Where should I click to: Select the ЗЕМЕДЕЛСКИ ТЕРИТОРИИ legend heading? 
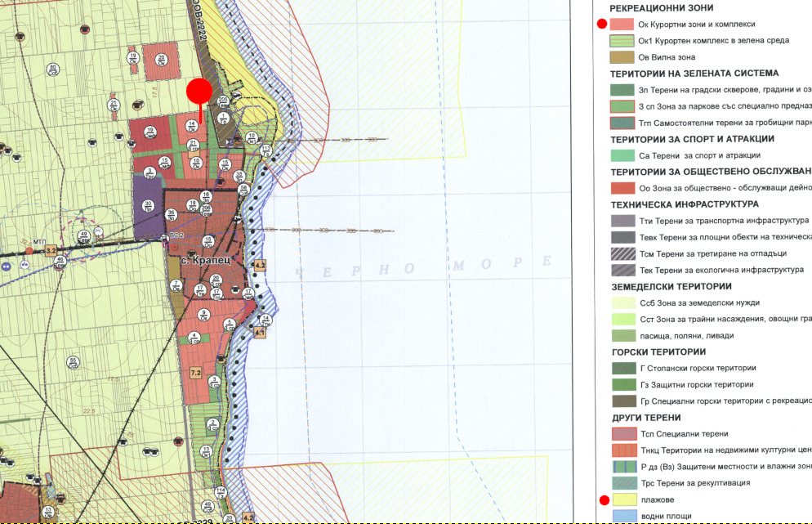671,286
